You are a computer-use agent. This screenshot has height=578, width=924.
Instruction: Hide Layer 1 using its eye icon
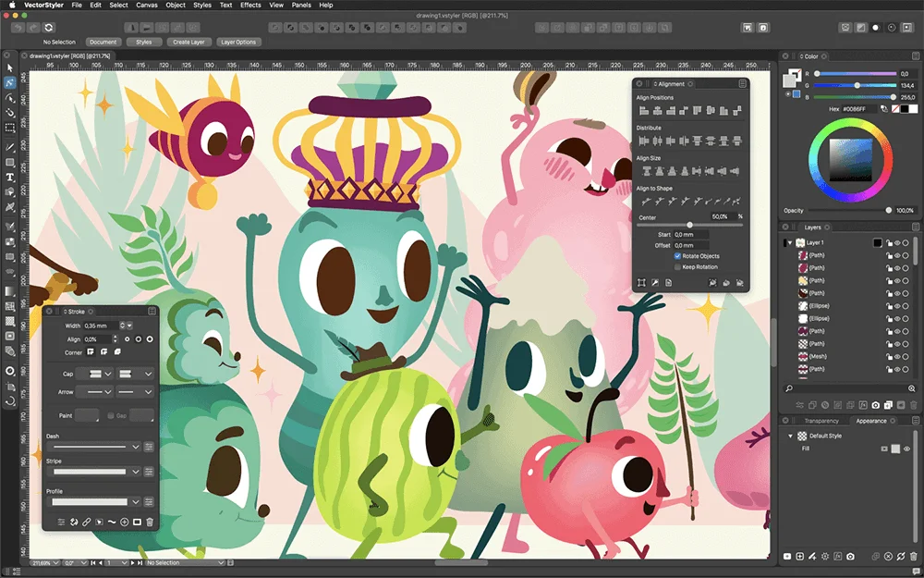[896, 243]
